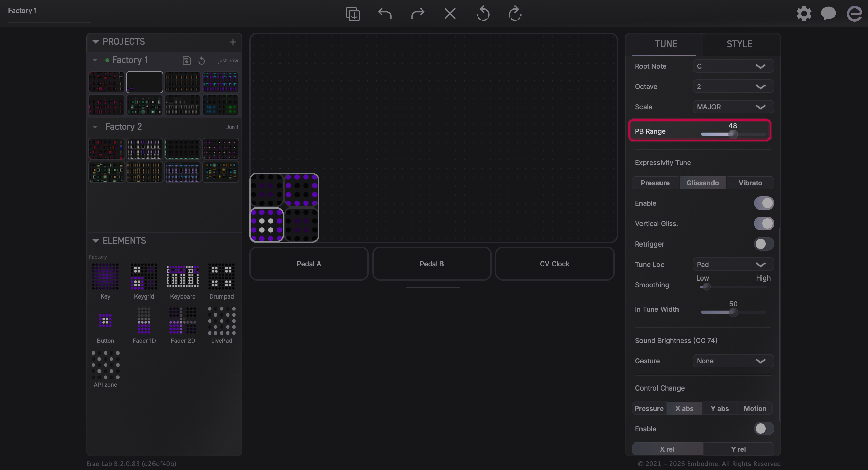This screenshot has width=868, height=470.
Task: Collapse the ELEMENTS section
Action: pyautogui.click(x=95, y=241)
